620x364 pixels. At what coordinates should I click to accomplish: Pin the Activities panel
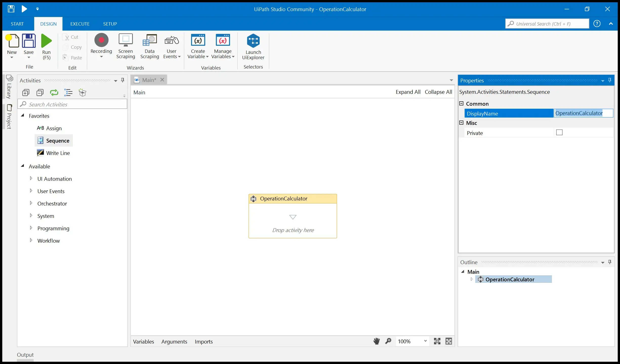[123, 80]
